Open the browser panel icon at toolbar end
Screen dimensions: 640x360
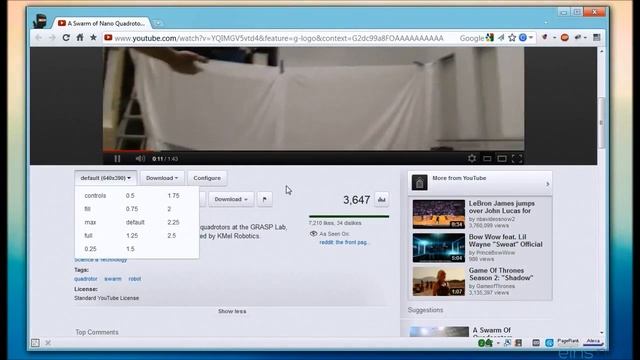point(596,38)
